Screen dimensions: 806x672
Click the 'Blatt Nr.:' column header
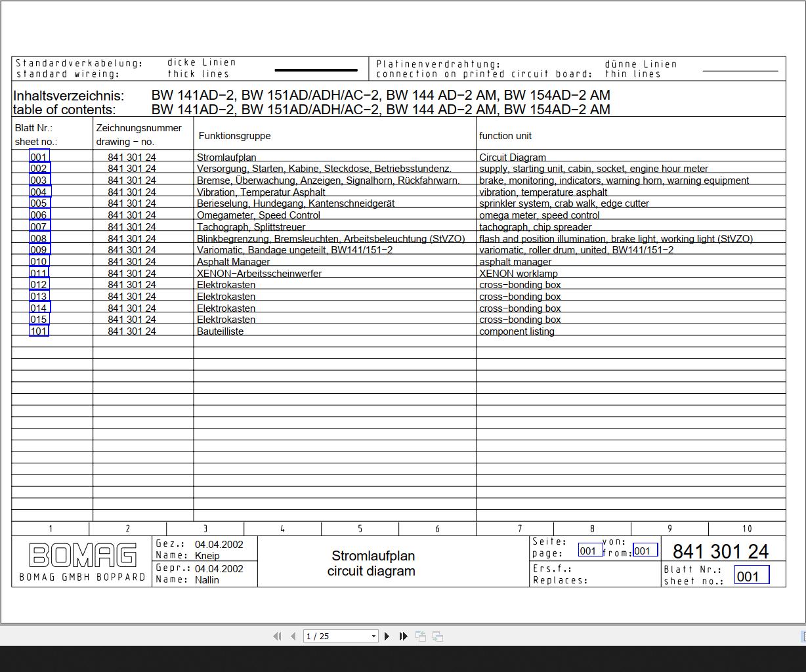pyautogui.click(x=33, y=128)
